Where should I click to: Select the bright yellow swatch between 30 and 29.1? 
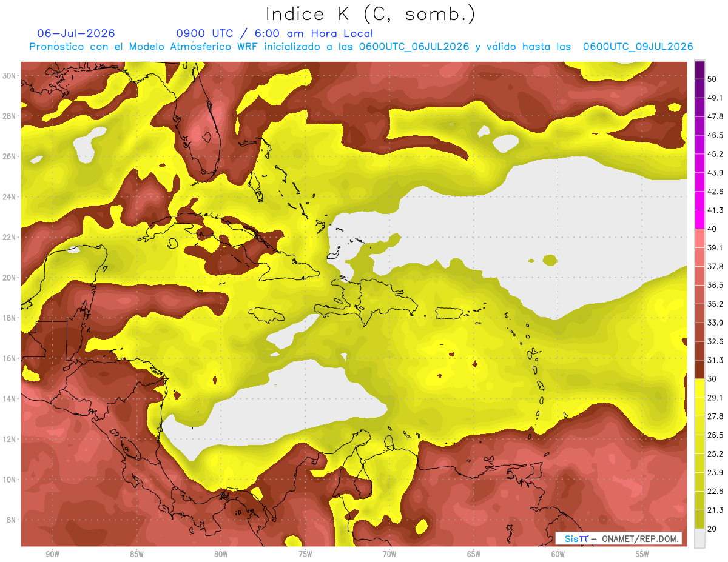point(699,389)
